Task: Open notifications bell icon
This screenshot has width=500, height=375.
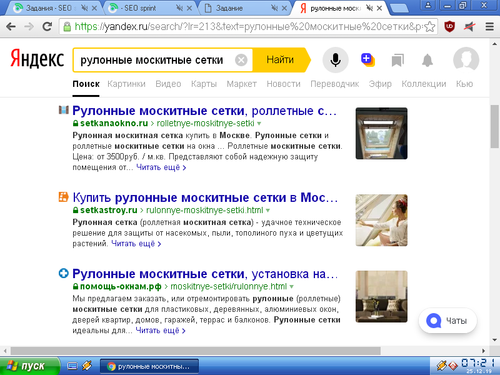Action: [427, 60]
